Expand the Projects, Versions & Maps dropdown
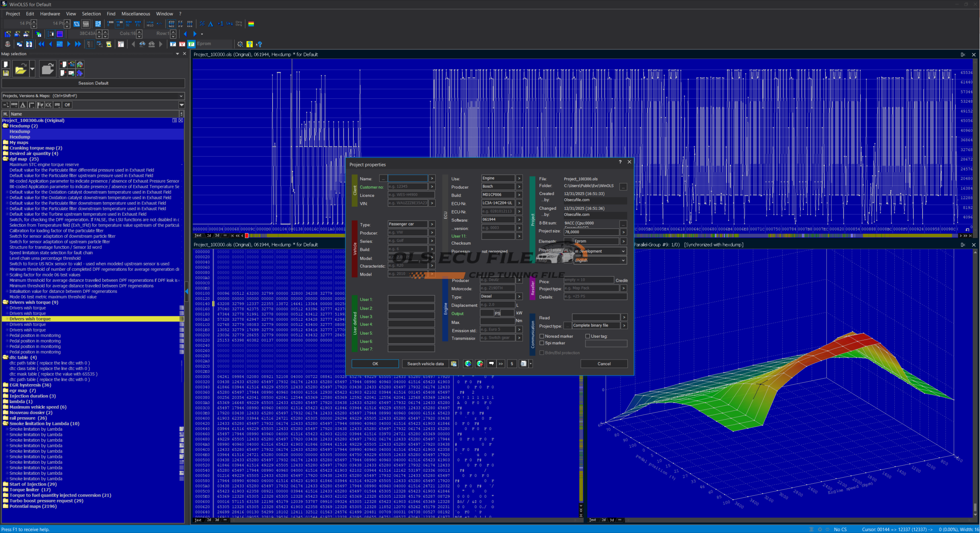Image resolution: width=980 pixels, height=533 pixels. [x=181, y=96]
